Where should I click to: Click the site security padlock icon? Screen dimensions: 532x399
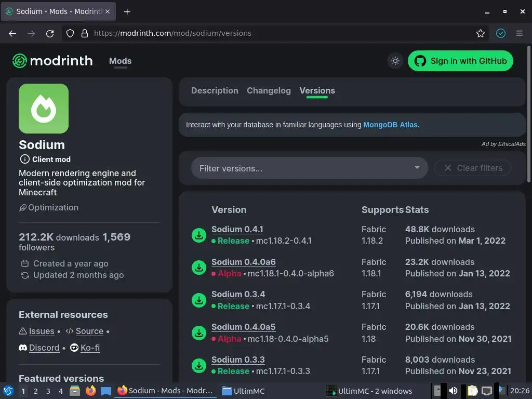click(85, 33)
